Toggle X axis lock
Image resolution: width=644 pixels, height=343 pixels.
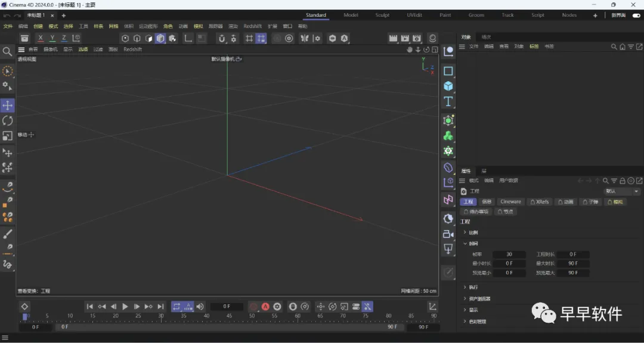pyautogui.click(x=41, y=38)
